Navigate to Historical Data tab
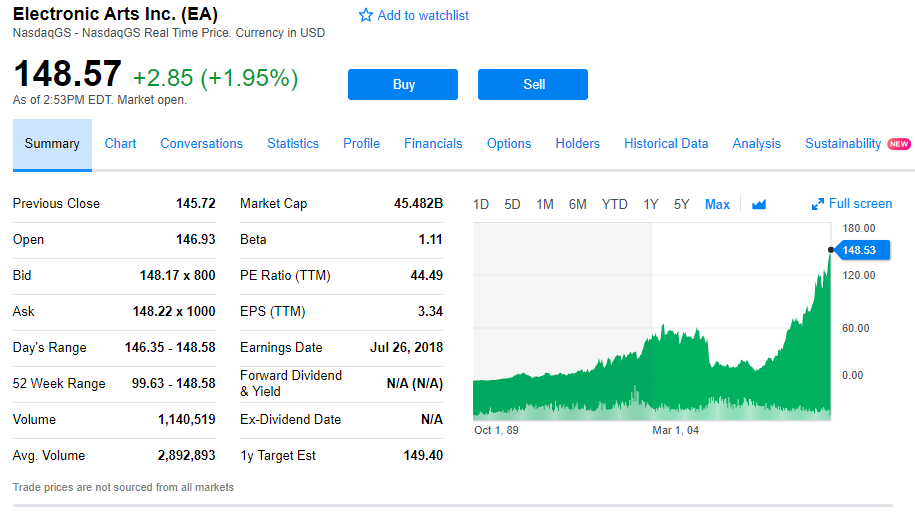Viewport: 915px width, 517px height. (x=666, y=143)
